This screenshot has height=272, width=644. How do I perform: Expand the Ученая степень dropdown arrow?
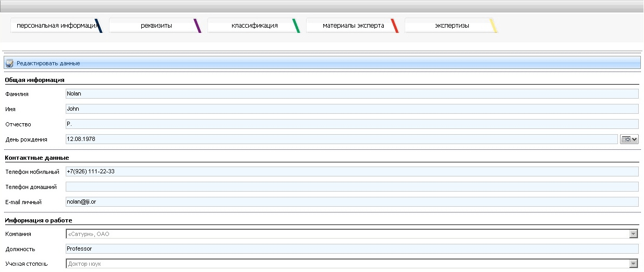634,264
